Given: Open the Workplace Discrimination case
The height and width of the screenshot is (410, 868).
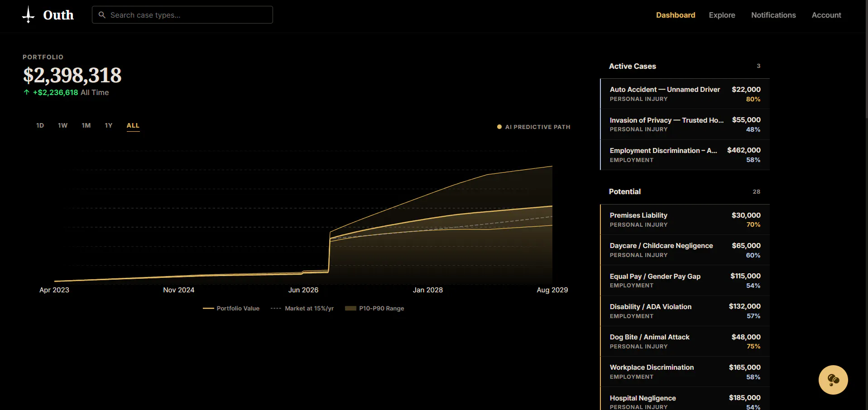Looking at the screenshot, I should click(685, 372).
